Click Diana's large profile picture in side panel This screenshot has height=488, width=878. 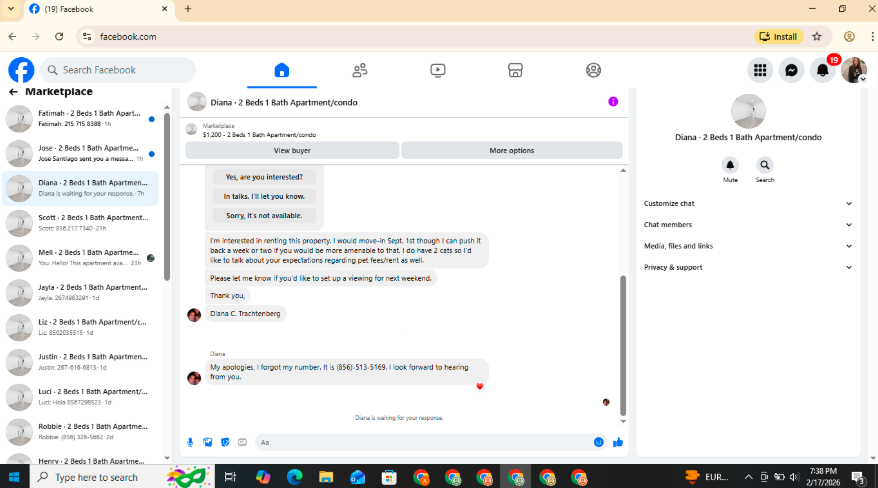point(748,111)
